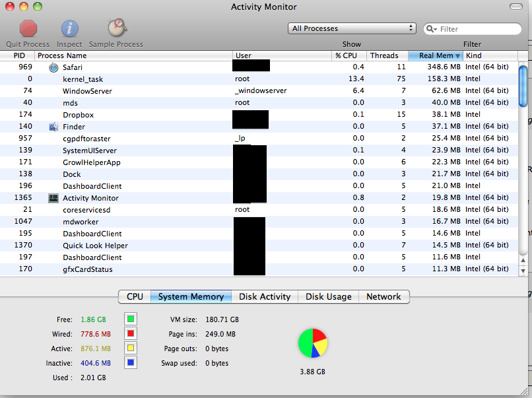This screenshot has width=532, height=398.
Task: Click the 180.71 GB VM size value
Action: coord(222,319)
